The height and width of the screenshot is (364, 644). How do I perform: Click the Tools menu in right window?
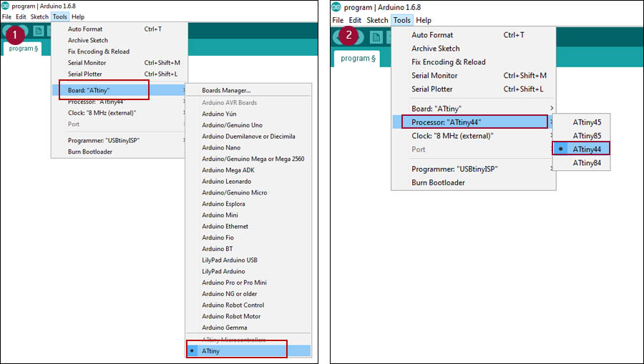401,20
